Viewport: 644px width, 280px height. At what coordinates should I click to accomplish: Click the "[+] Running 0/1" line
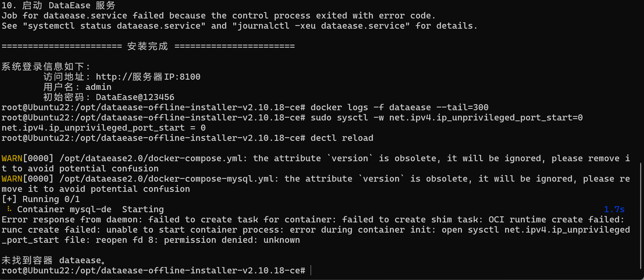coord(41,199)
